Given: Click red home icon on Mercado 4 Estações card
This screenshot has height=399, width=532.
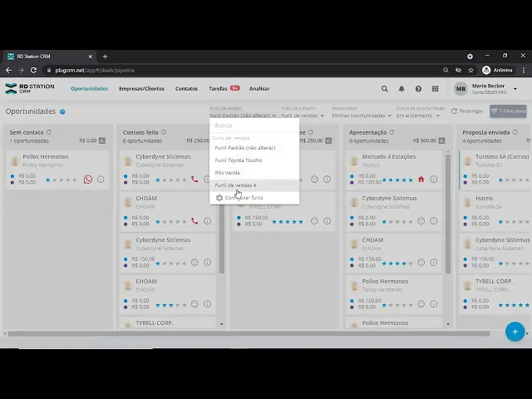Looking at the screenshot, I should (x=421, y=180).
